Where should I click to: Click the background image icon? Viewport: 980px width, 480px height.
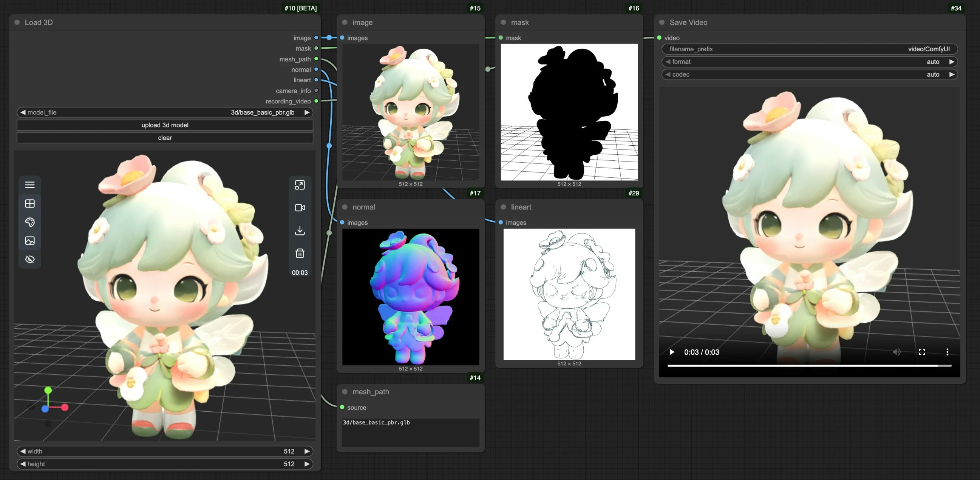point(30,241)
